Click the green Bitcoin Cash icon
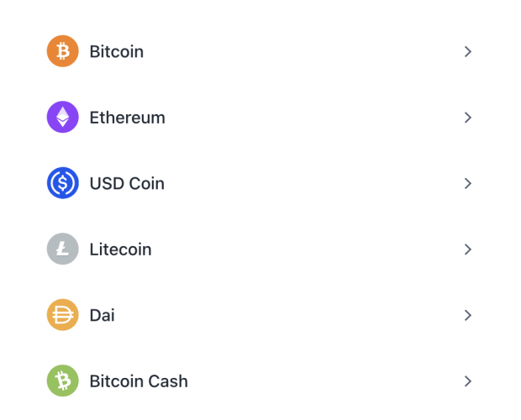The image size is (521, 420). point(62,381)
